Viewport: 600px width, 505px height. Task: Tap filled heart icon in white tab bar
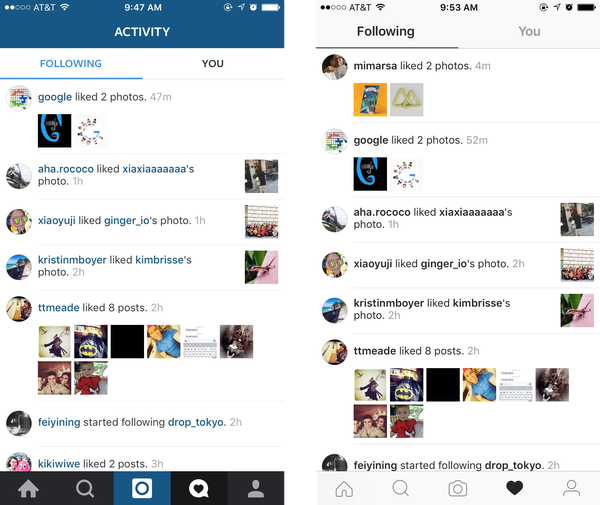tap(514, 488)
